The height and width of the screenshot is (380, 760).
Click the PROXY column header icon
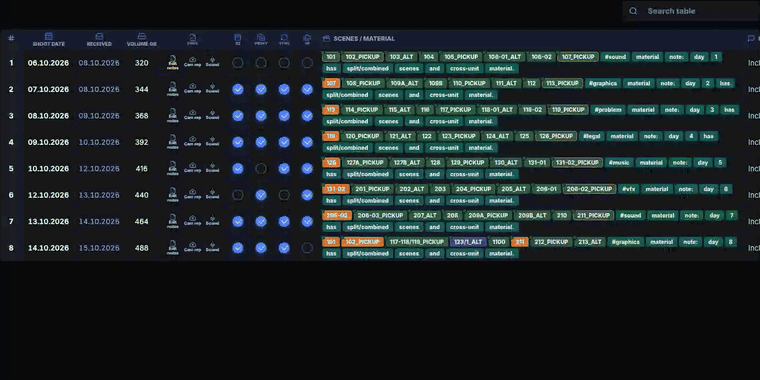pyautogui.click(x=261, y=37)
